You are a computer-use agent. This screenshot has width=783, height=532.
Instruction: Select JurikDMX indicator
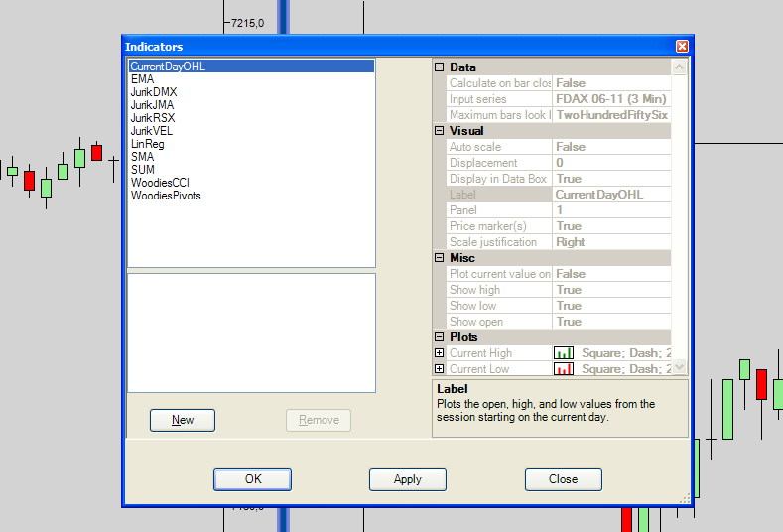[154, 92]
